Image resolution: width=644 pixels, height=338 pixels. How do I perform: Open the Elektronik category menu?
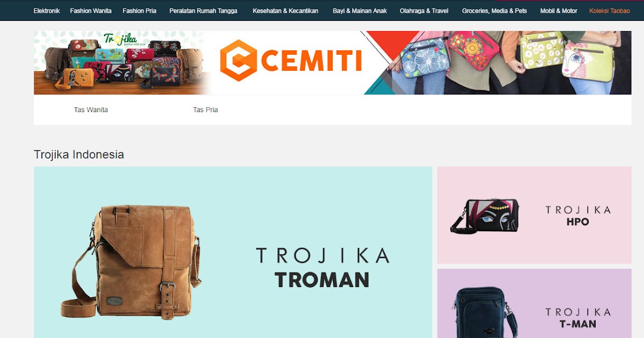coord(47,11)
